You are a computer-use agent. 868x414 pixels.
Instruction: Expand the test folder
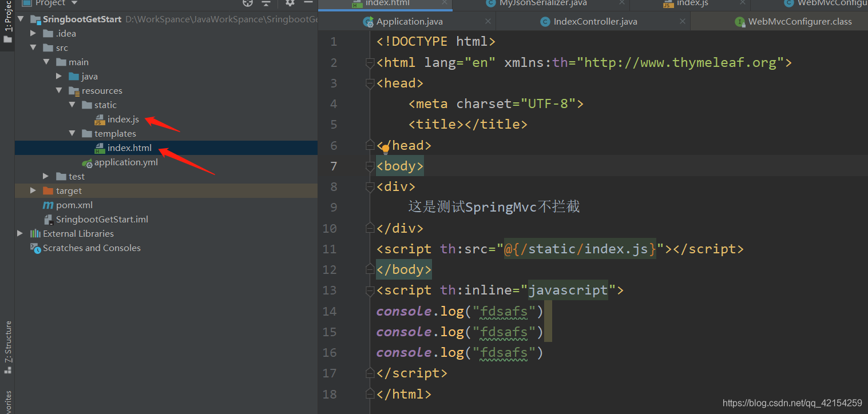tap(46, 177)
